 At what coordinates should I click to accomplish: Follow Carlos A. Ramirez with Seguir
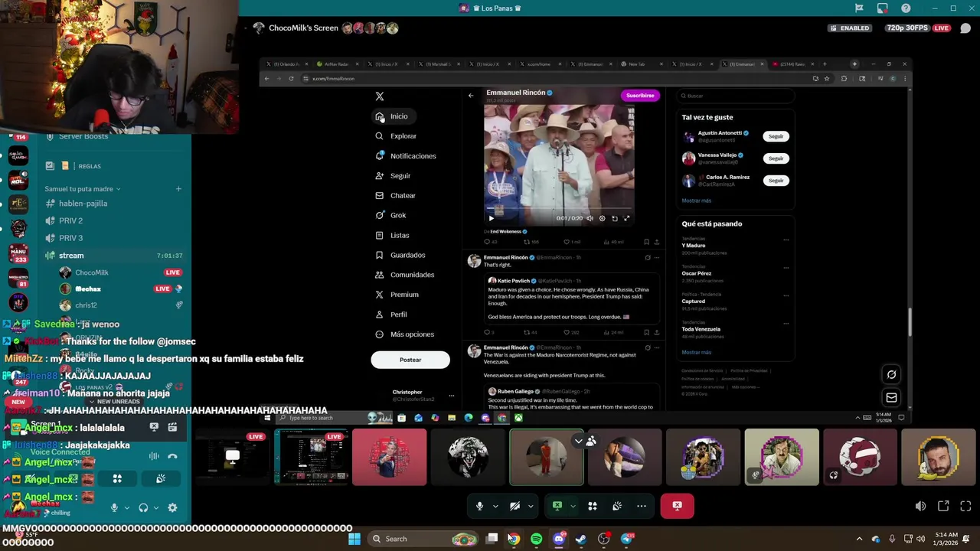[776, 181]
